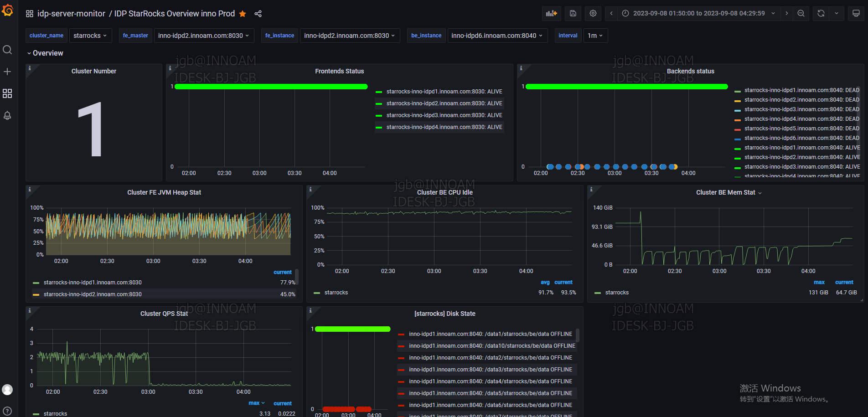
Task: Open the dashboard search icon in sidebar
Action: (7, 50)
